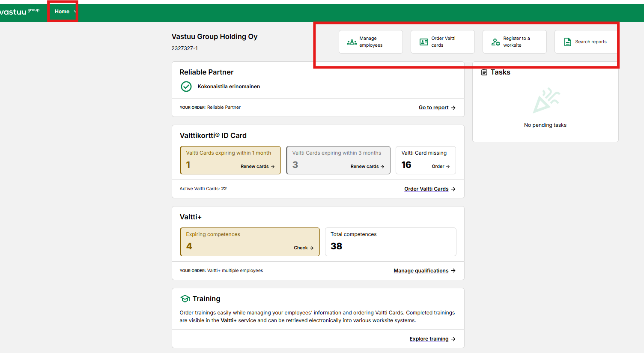
Task: Click the arrow beside Manage qualifications
Action: click(x=453, y=271)
